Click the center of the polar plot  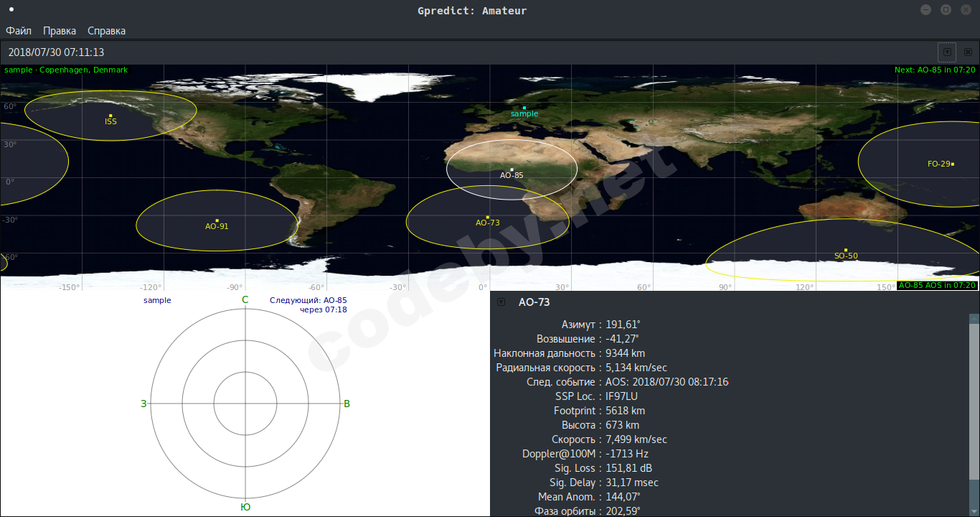point(245,404)
